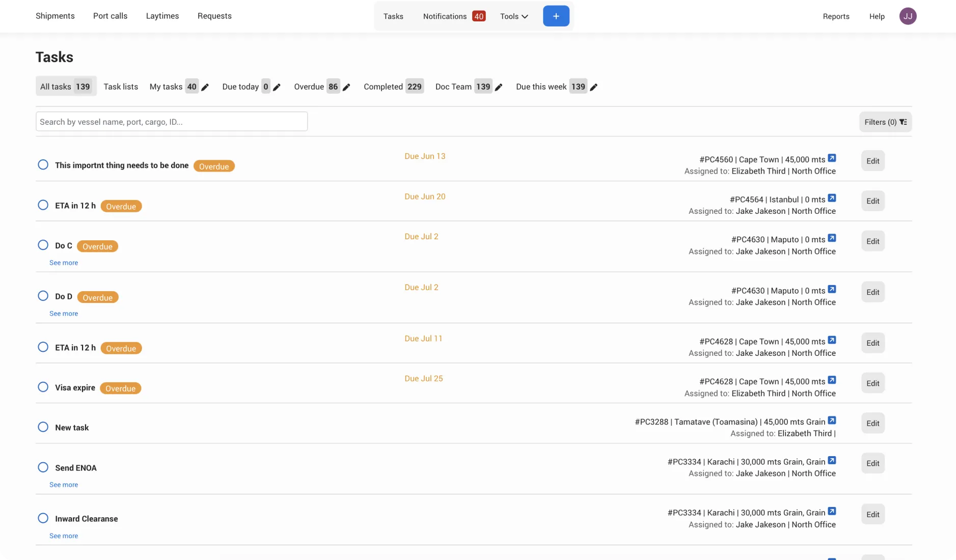Open external link in Inward Clearanse row
This screenshot has height=560, width=956.
point(832,512)
